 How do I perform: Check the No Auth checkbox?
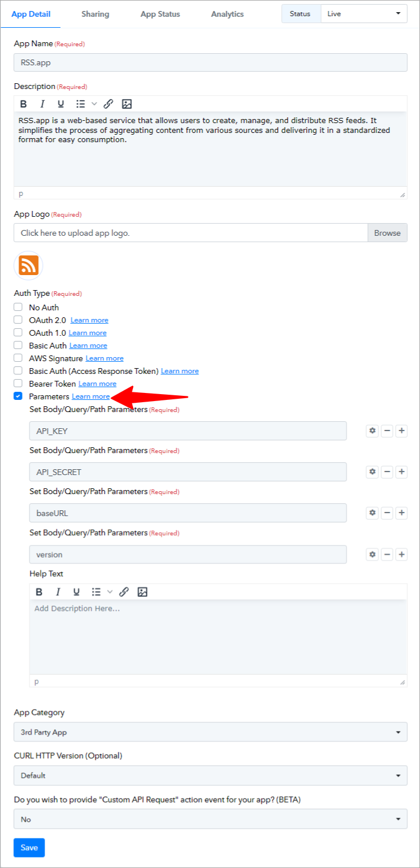[x=18, y=307]
